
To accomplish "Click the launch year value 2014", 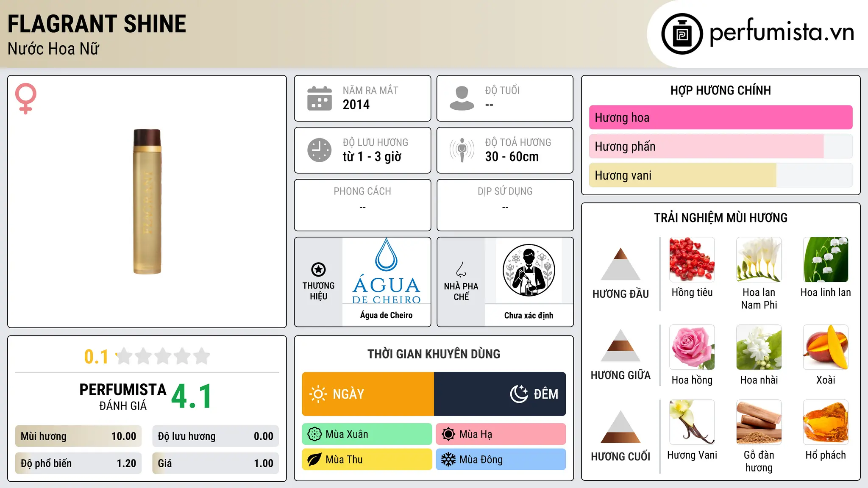I will (356, 105).
